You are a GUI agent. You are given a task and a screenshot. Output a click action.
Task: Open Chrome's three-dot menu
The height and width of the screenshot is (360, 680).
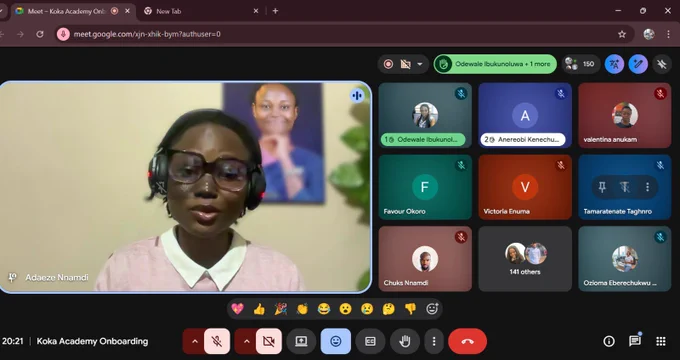point(668,34)
